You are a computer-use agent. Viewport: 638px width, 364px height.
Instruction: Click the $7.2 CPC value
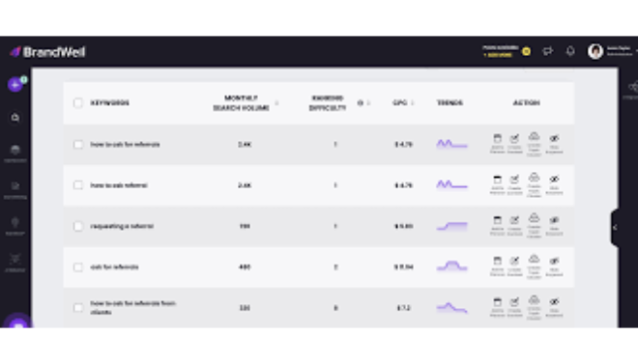(404, 308)
